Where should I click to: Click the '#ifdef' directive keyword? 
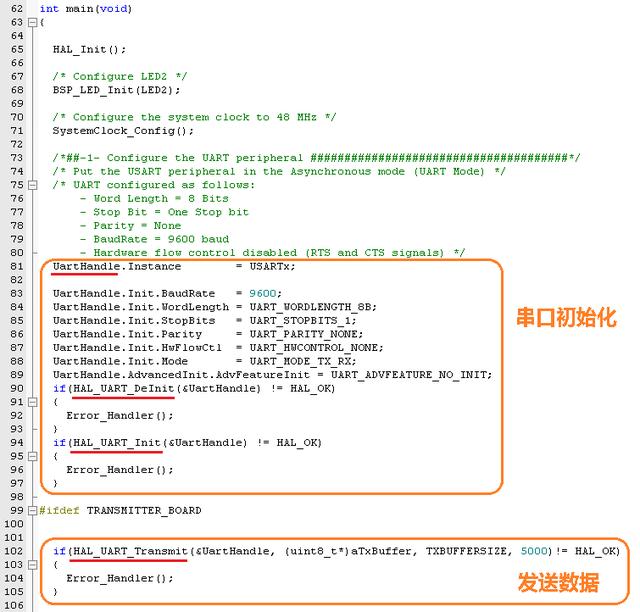(x=59, y=511)
